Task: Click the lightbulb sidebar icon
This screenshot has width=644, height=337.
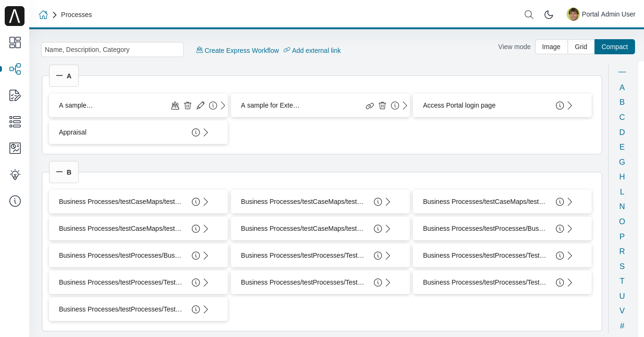Action: click(15, 175)
